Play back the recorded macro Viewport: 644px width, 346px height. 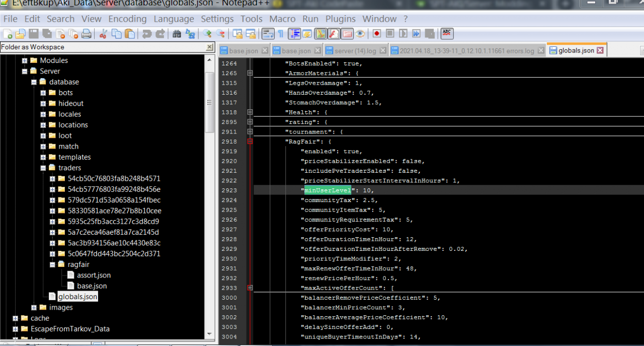pyautogui.click(x=403, y=34)
